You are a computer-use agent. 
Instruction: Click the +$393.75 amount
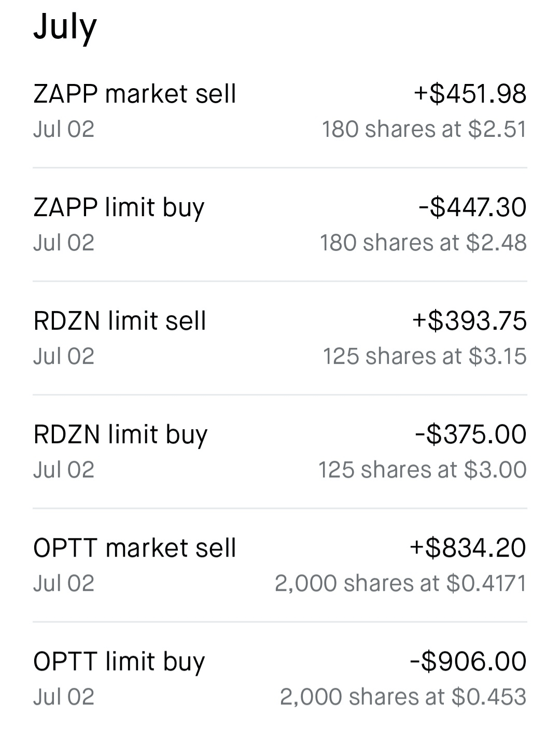click(469, 321)
